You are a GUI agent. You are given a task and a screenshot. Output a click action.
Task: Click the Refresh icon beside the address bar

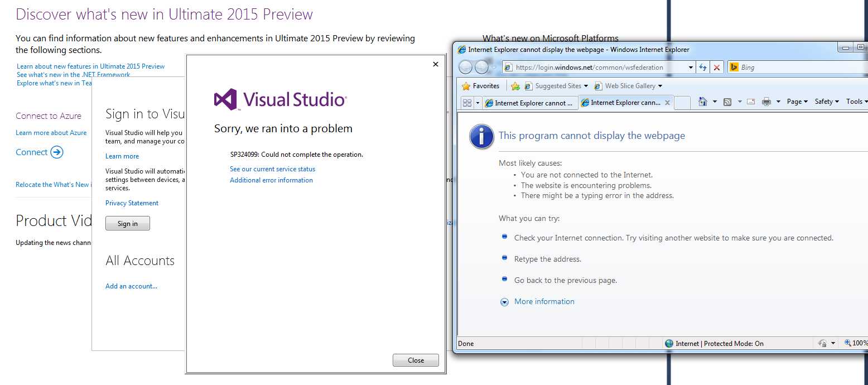tap(703, 68)
